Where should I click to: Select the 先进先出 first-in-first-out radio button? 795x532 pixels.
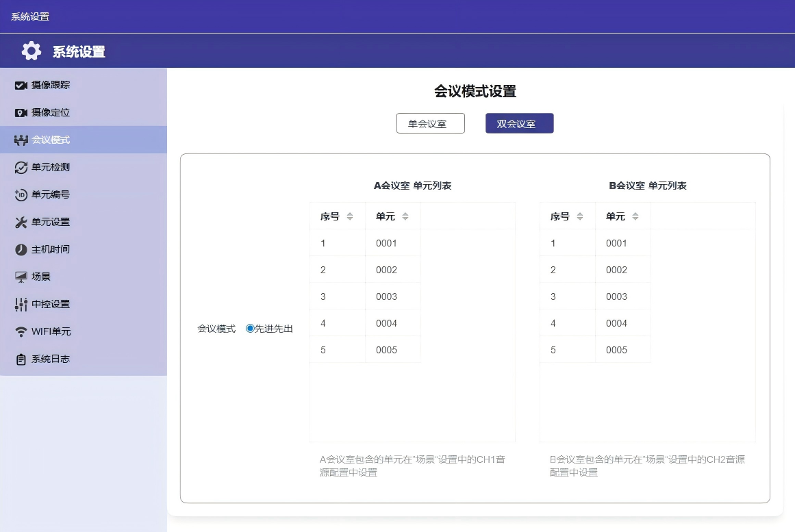pyautogui.click(x=249, y=328)
